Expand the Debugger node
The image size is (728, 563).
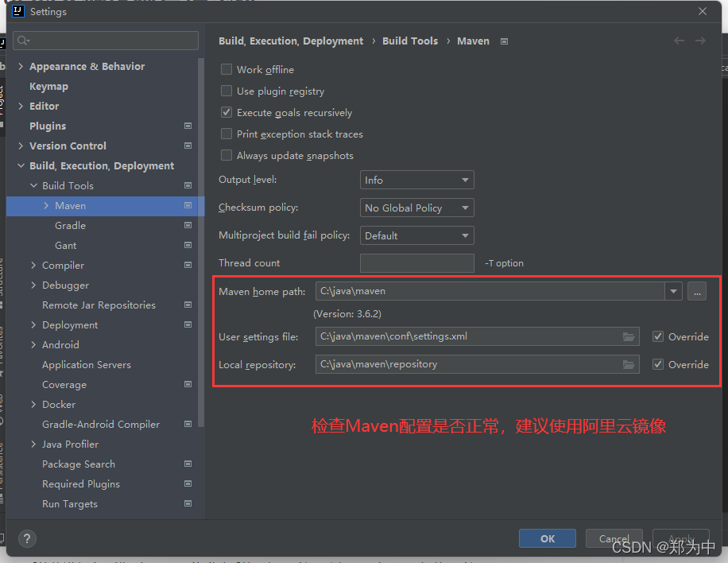(x=33, y=285)
